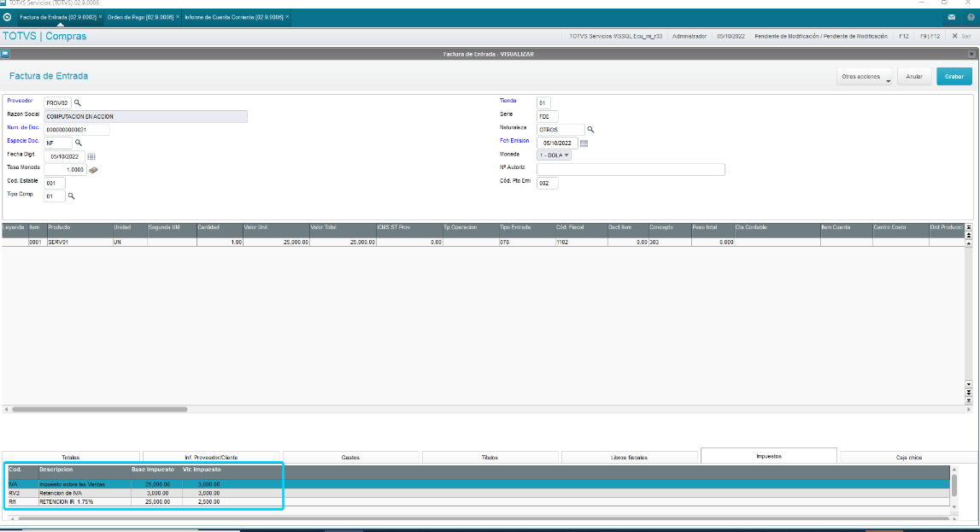Close the Factura de Entrada tab
The width and height of the screenshot is (980, 532).
[100, 17]
